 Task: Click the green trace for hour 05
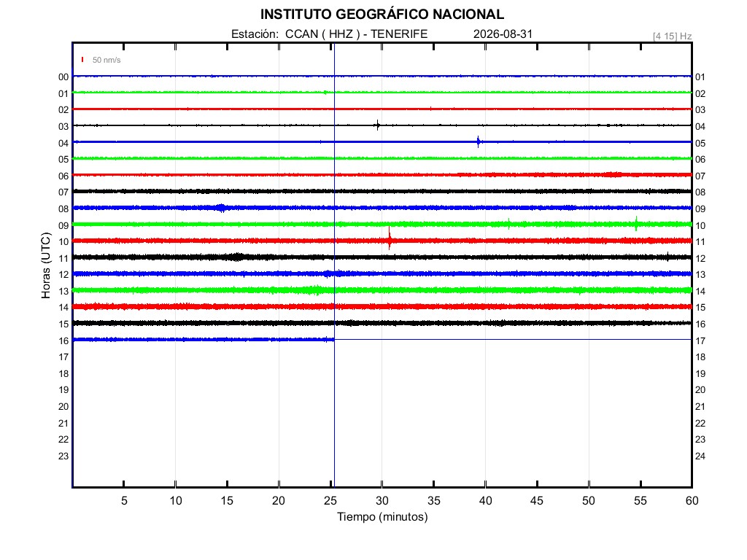click(382, 158)
